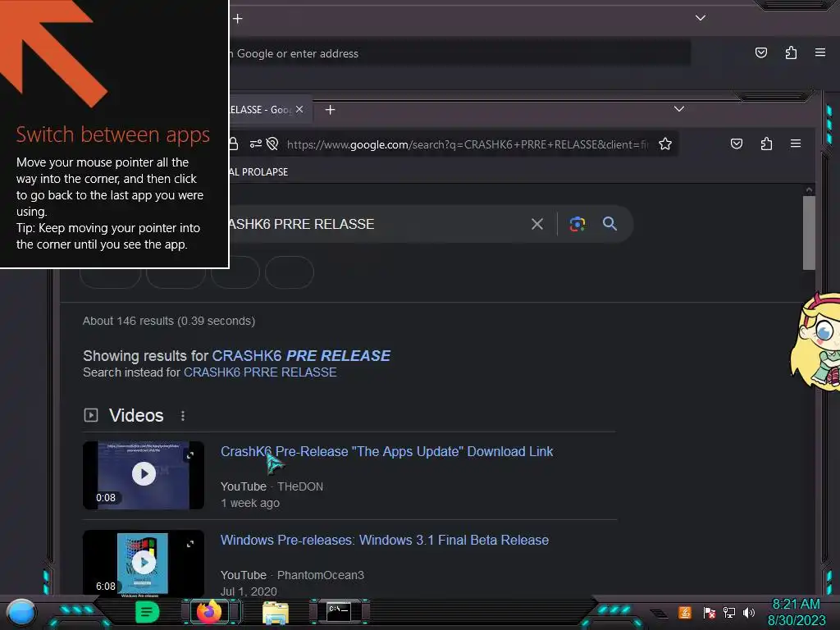This screenshot has height=630, width=840.
Task: Play CrashK6 Pre-Release video thumbnail
Action: tap(144, 474)
